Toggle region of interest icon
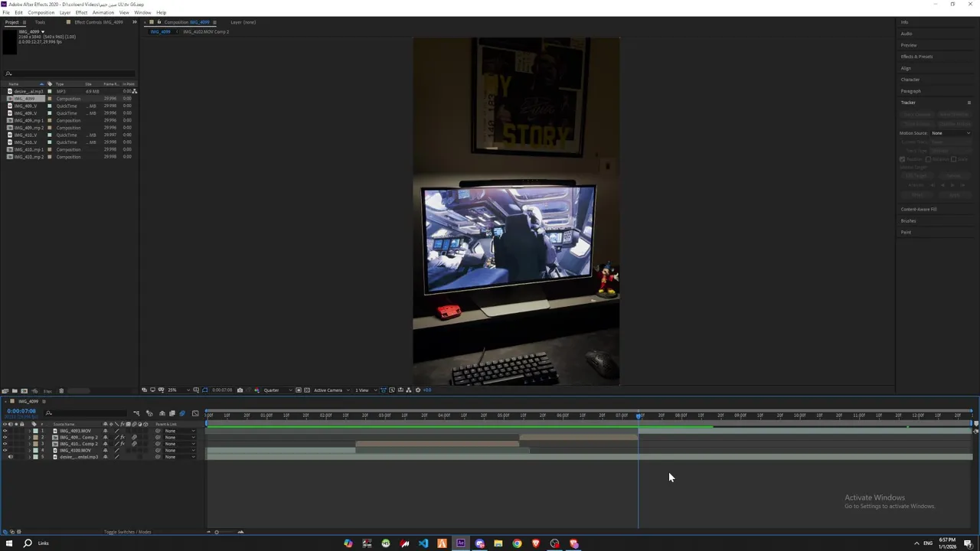Image resolution: width=980 pixels, height=551 pixels. click(x=299, y=390)
